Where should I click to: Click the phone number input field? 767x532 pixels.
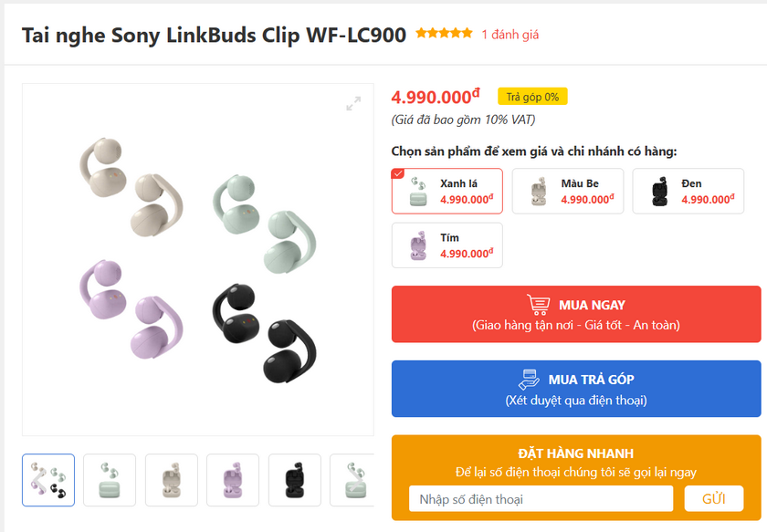pyautogui.click(x=541, y=498)
